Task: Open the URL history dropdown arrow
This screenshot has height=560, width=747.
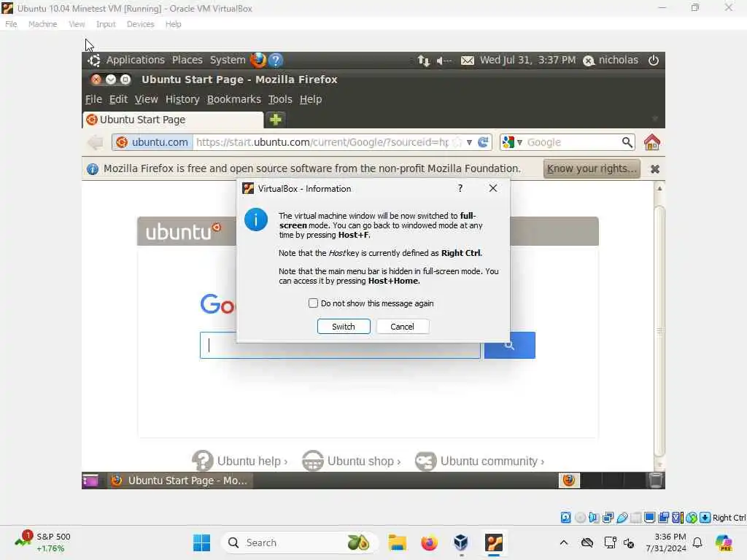Action: point(469,142)
